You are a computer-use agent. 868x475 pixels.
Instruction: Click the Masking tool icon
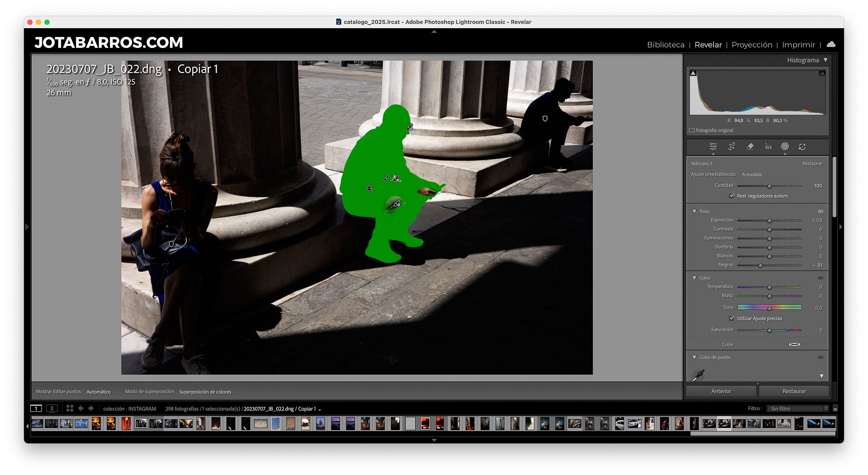click(785, 146)
